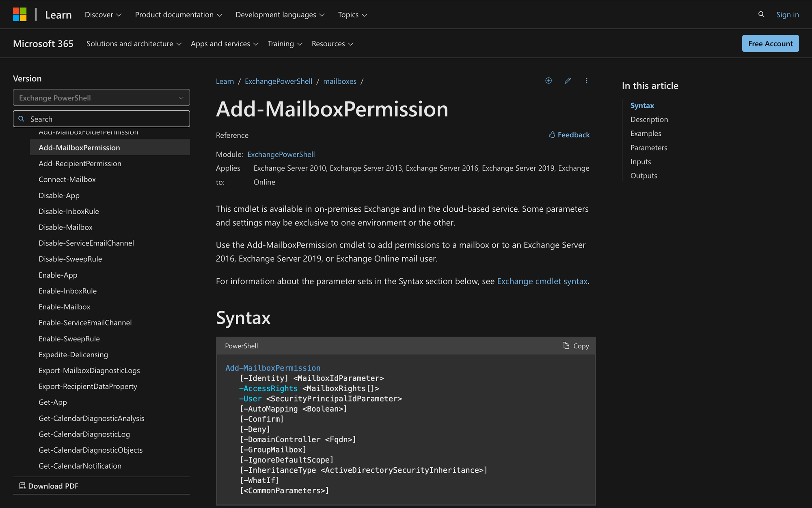Click the Search input field

click(x=102, y=118)
